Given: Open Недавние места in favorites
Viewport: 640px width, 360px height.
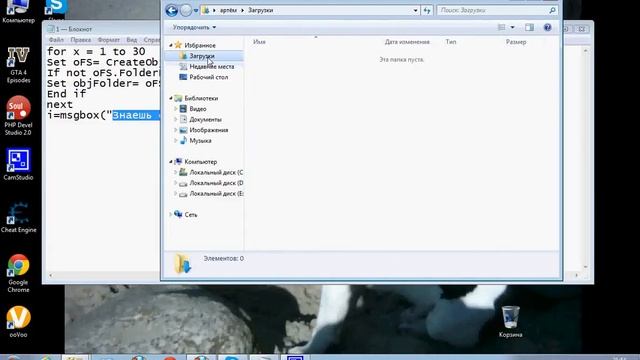Looking at the screenshot, I should coord(211,67).
